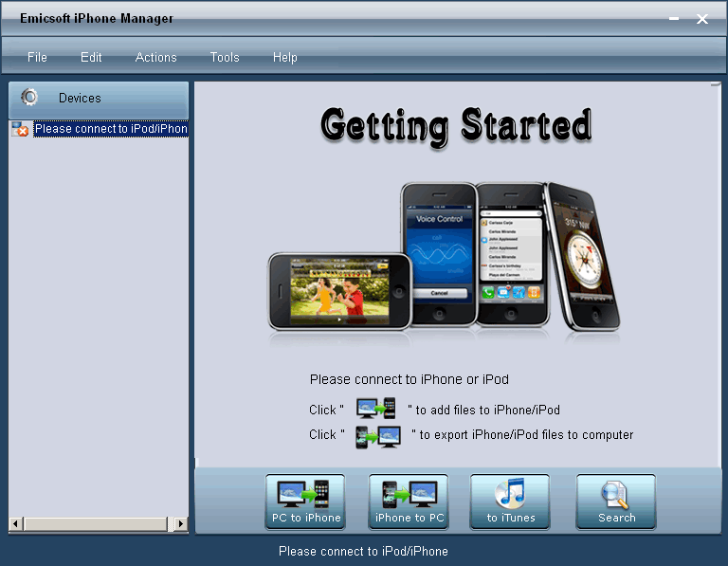This screenshot has width=728, height=566.
Task: Select 'Please connect to iPod/iPhon' tree row
Action: click(111, 129)
